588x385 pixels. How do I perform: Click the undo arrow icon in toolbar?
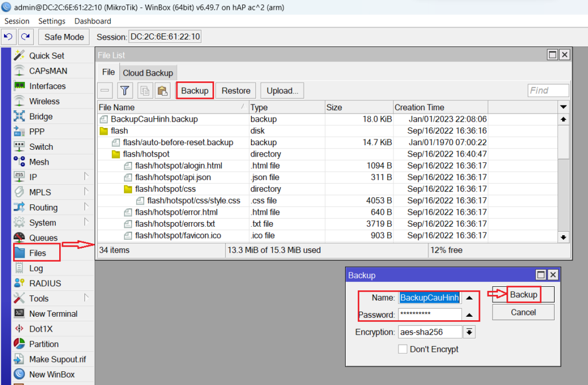click(9, 37)
